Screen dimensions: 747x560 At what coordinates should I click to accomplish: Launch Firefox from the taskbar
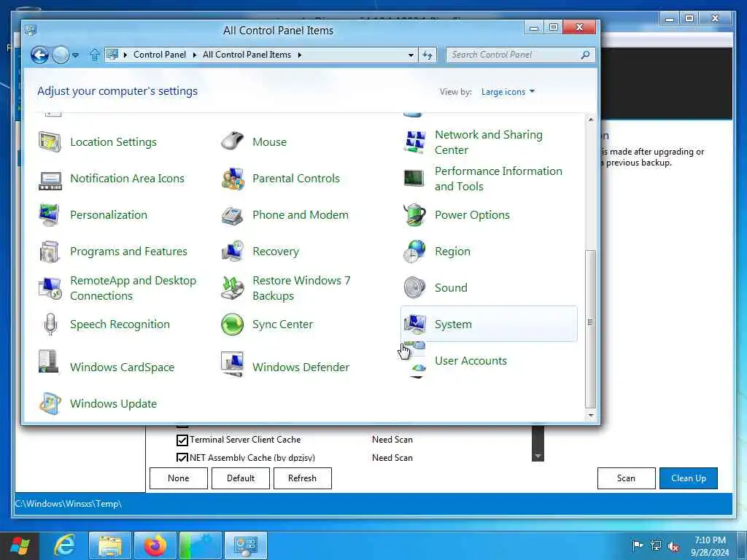(155, 545)
